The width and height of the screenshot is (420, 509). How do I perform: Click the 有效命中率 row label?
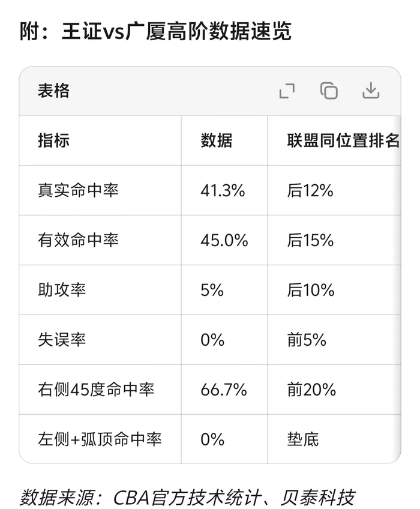tap(78, 240)
